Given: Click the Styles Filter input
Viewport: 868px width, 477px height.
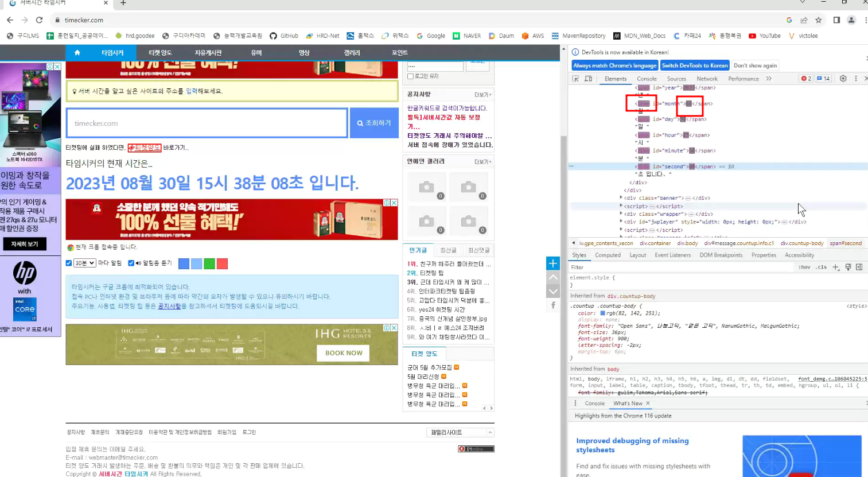Looking at the screenshot, I should tap(682, 267).
